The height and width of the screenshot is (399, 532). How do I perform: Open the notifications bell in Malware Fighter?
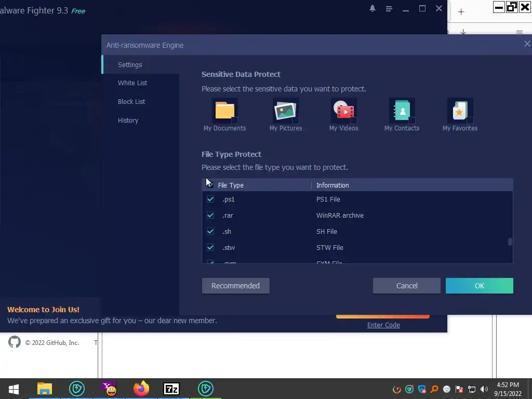pyautogui.click(x=372, y=8)
